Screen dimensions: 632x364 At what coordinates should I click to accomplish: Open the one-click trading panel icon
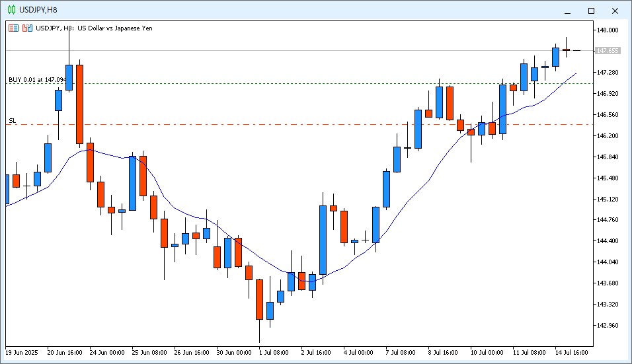coord(27,28)
